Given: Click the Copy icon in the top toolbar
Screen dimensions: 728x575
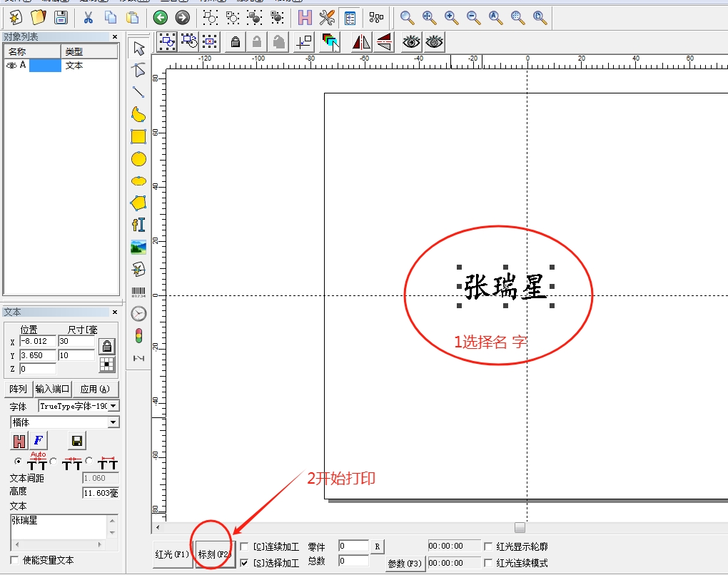Looking at the screenshot, I should click(x=111, y=18).
